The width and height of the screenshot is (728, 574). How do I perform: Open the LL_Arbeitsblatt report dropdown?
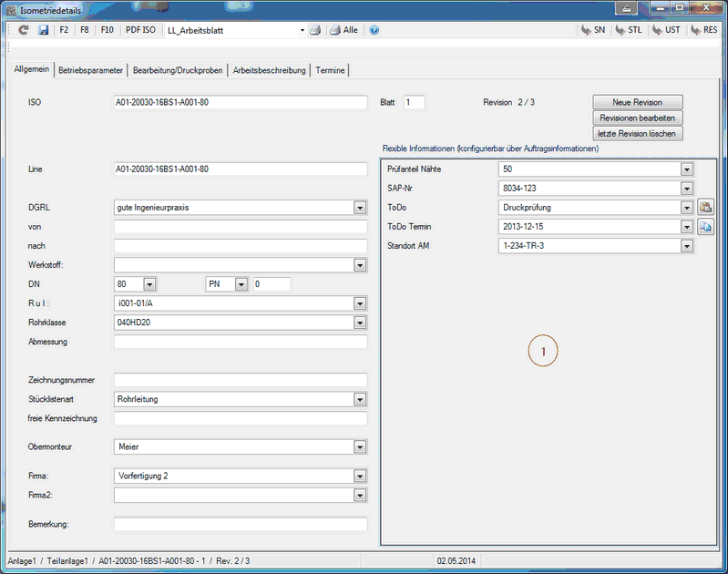[x=302, y=30]
